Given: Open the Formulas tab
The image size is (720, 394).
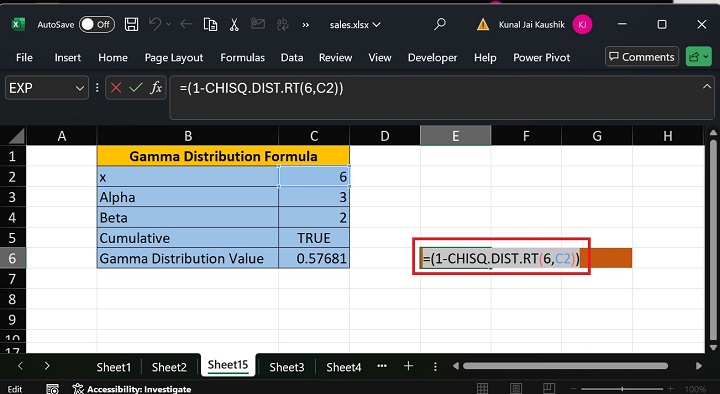Looking at the screenshot, I should pyautogui.click(x=242, y=57).
